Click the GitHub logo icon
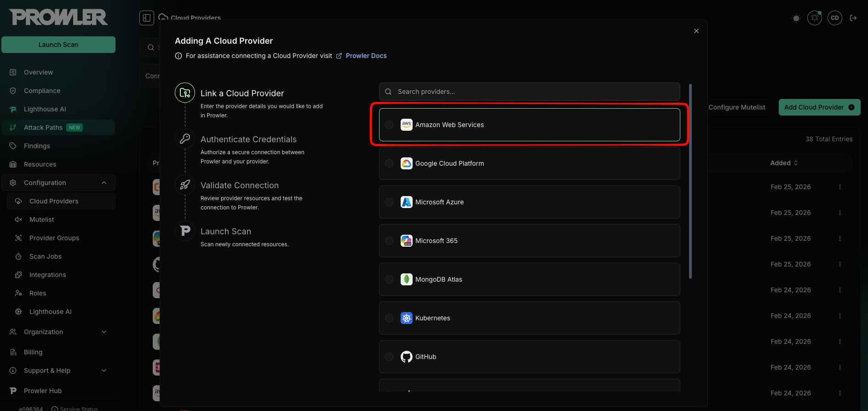 (406, 357)
